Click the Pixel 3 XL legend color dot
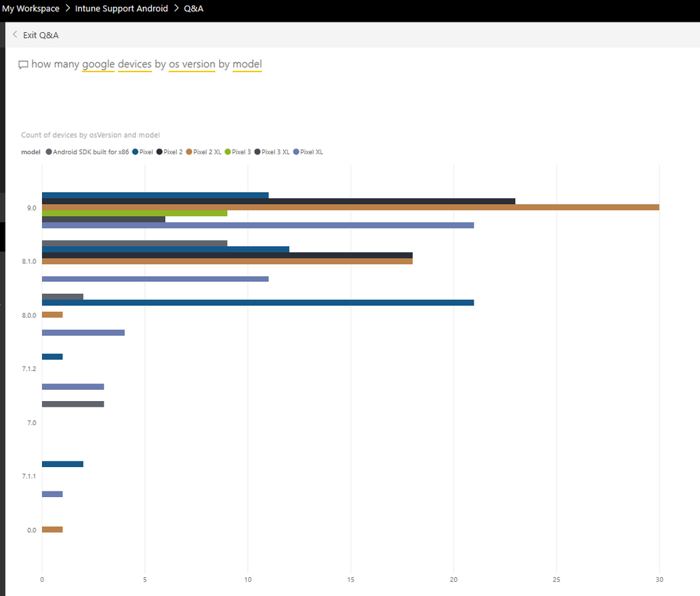Image resolution: width=700 pixels, height=596 pixels. point(258,152)
